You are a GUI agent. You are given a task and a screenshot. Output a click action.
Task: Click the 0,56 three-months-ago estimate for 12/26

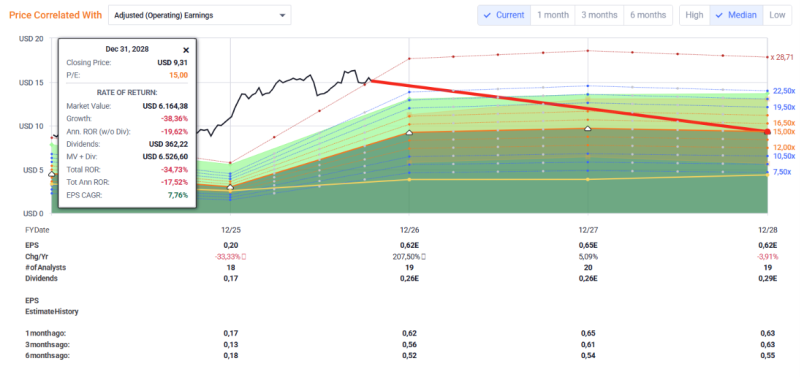(x=409, y=344)
